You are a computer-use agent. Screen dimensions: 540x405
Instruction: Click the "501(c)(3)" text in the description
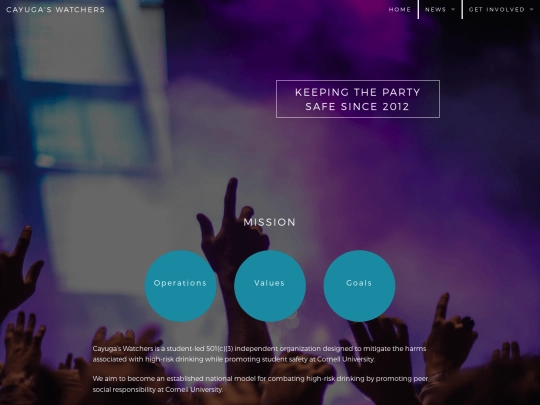pyautogui.click(x=220, y=349)
